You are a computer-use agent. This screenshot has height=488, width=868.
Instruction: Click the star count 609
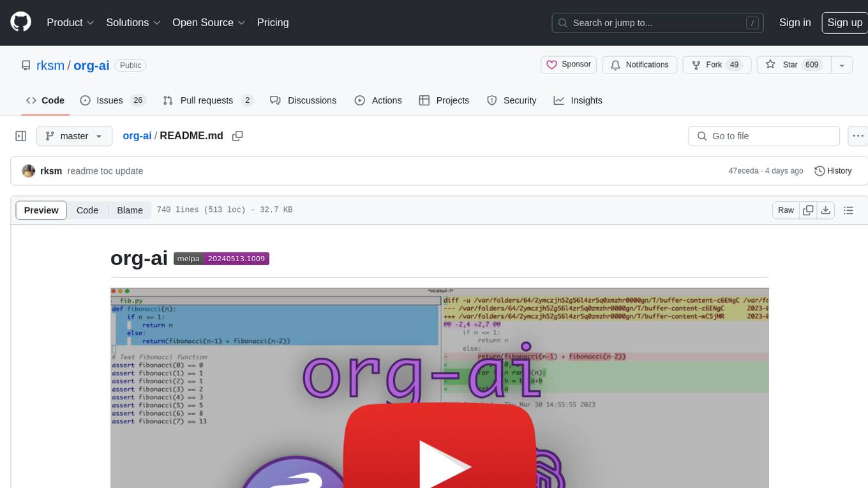click(x=812, y=65)
